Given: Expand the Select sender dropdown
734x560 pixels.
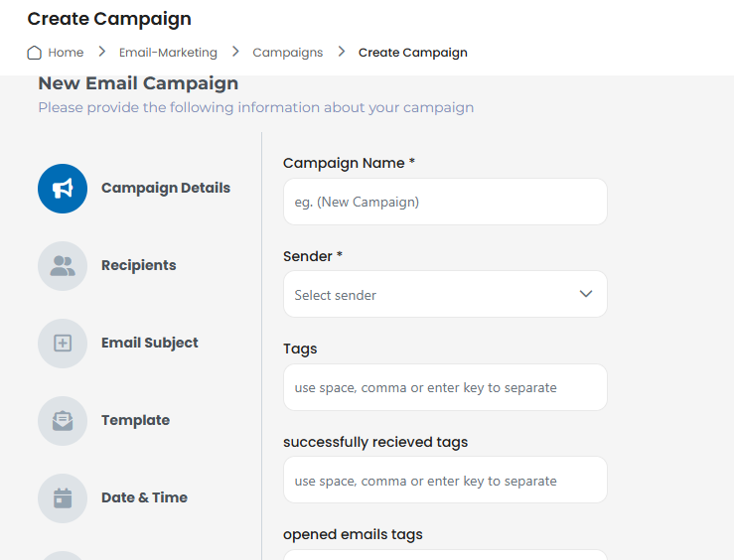Looking at the screenshot, I should pyautogui.click(x=445, y=294).
